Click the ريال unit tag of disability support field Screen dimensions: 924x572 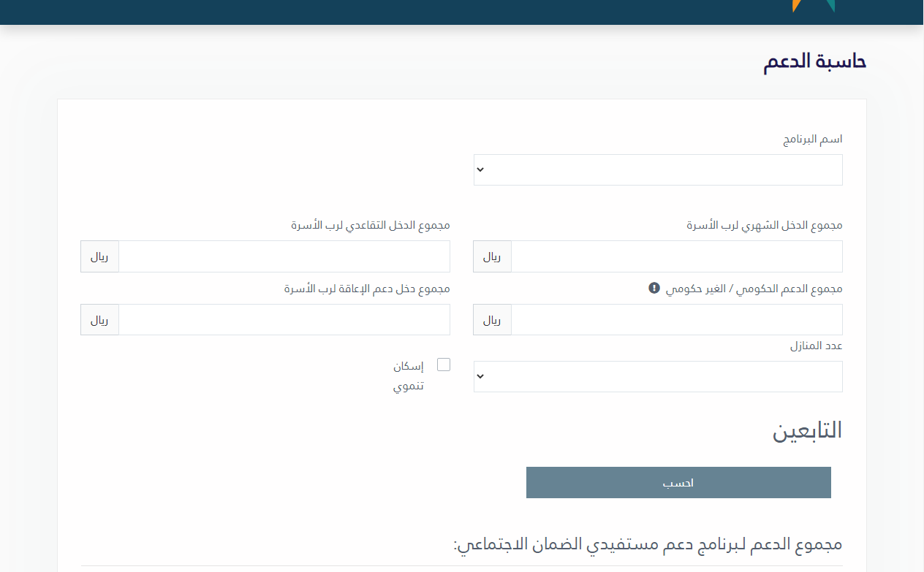(99, 319)
